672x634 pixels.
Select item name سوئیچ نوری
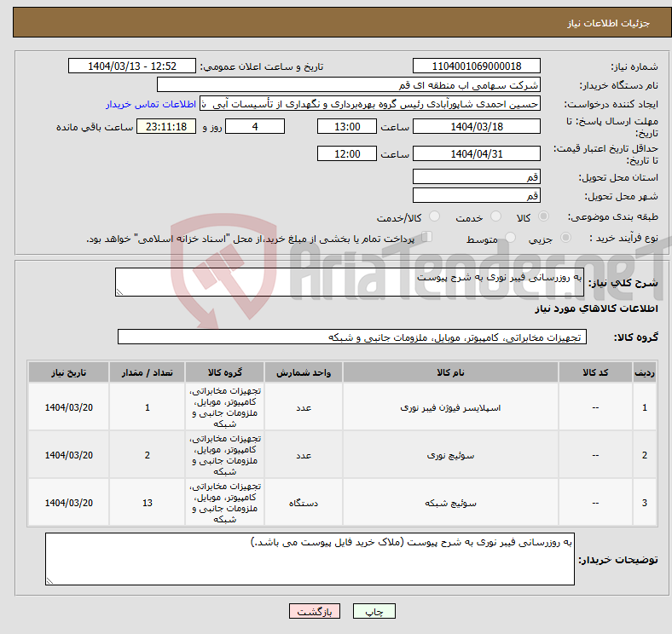(450, 455)
